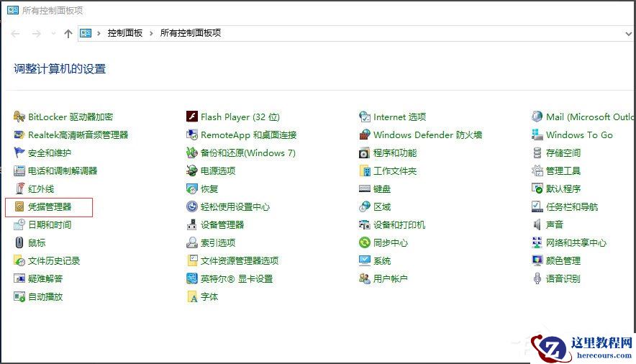Open the 红外线 icon
The height and width of the screenshot is (364, 636).
click(x=19, y=189)
